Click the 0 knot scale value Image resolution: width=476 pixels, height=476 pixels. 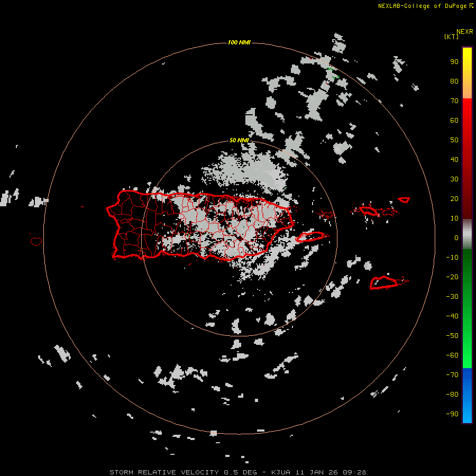[x=456, y=237]
